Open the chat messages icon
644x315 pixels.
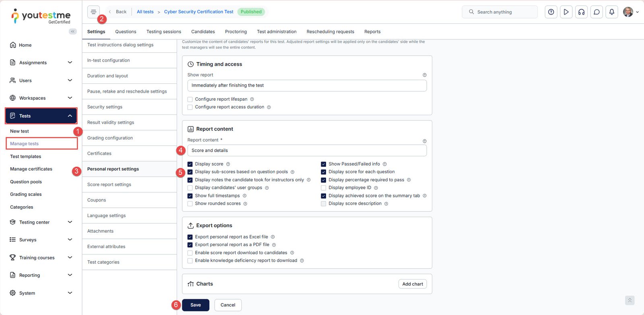[x=597, y=12]
